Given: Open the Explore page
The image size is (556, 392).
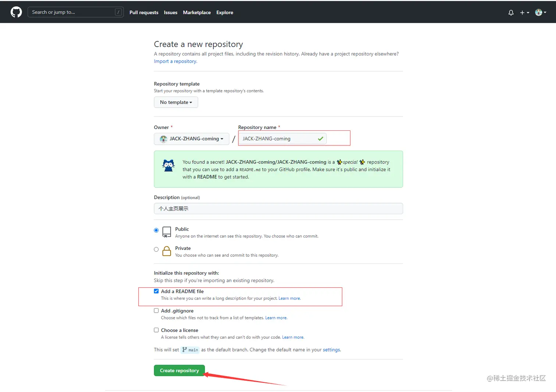Looking at the screenshot, I should 225,12.
